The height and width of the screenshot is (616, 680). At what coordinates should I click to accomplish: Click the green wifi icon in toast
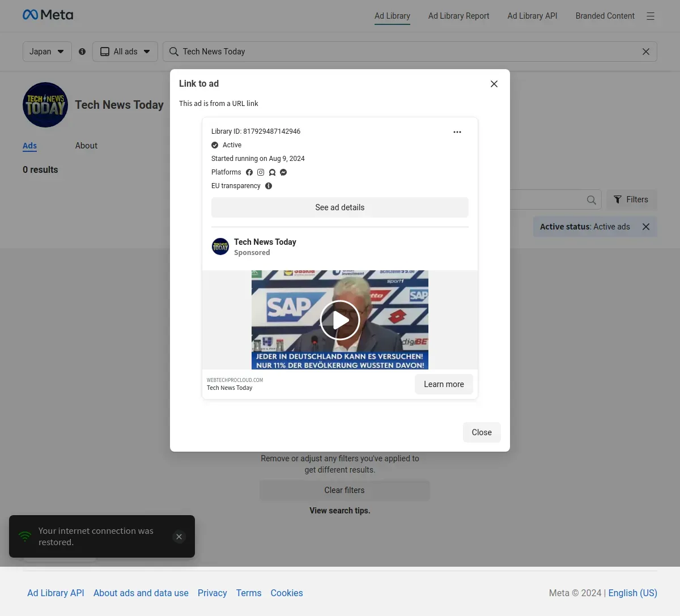[x=25, y=536]
